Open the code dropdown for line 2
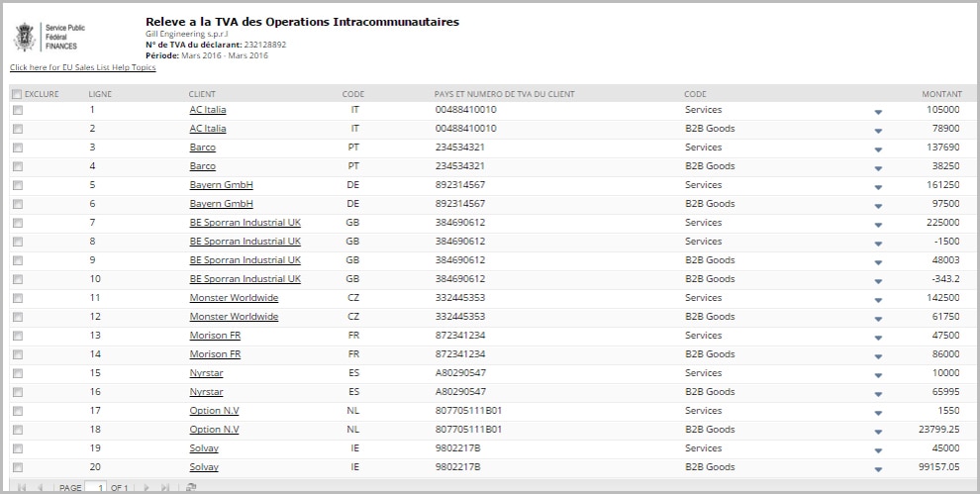This screenshot has width=980, height=494. click(878, 131)
